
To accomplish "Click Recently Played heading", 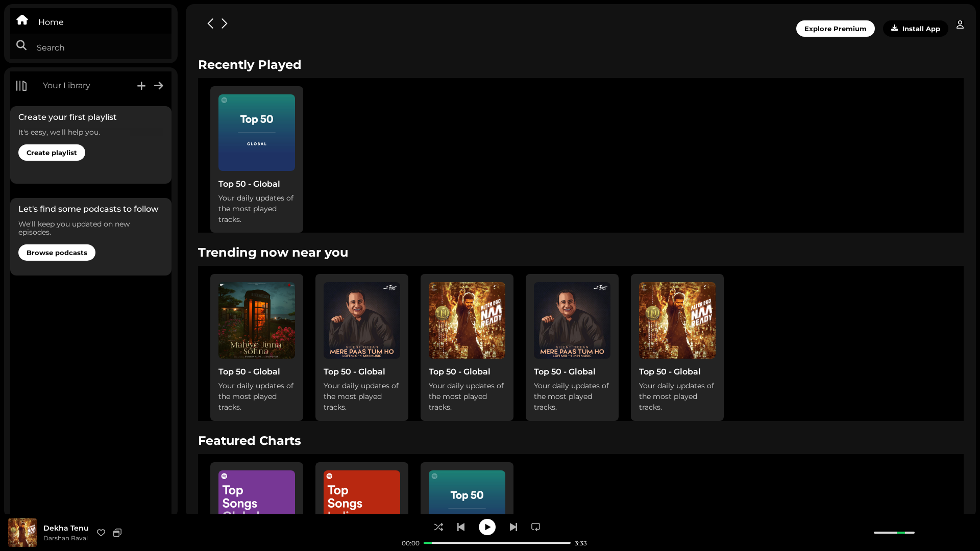I will [250, 65].
